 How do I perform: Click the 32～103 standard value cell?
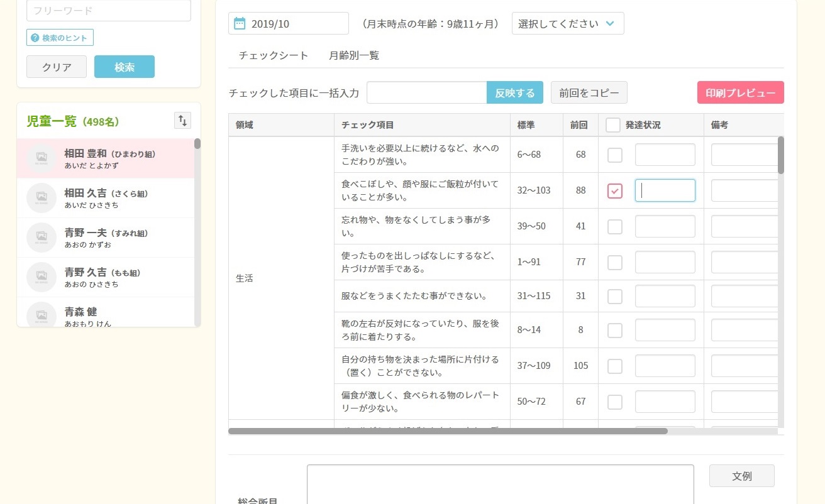pyautogui.click(x=536, y=190)
